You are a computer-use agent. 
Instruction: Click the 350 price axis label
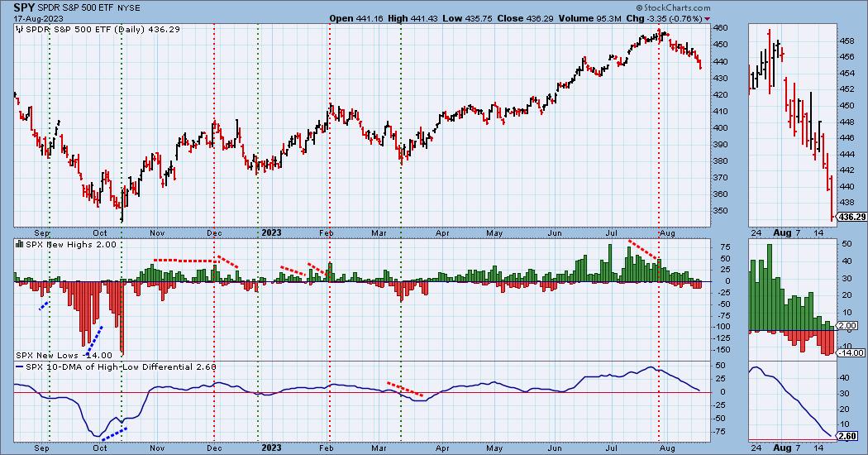[720, 211]
